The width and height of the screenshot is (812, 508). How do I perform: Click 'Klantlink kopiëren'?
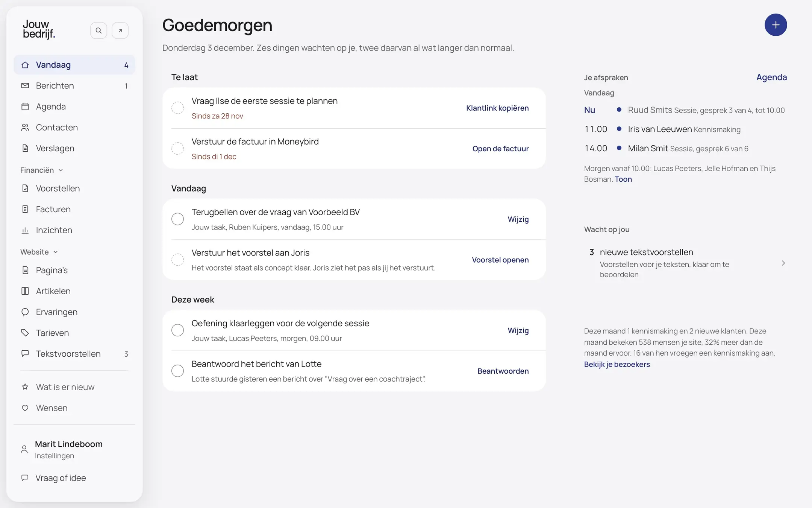(x=497, y=108)
